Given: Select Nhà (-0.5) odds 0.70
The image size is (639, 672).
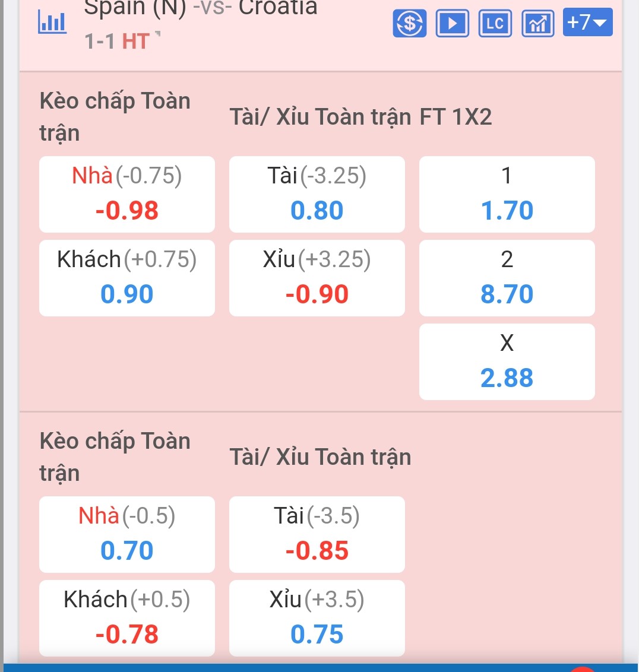Looking at the screenshot, I should click(x=127, y=534).
